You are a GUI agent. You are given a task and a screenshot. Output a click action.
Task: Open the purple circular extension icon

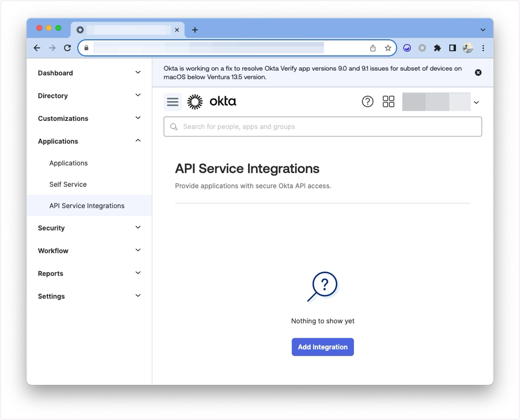(407, 48)
